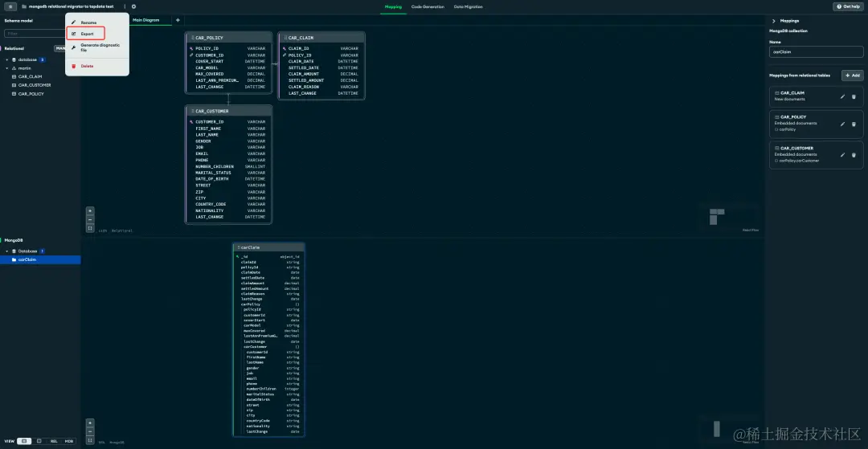The image size is (868, 449).
Task: Zoom in on the MongoDB diagram
Action: click(x=90, y=422)
